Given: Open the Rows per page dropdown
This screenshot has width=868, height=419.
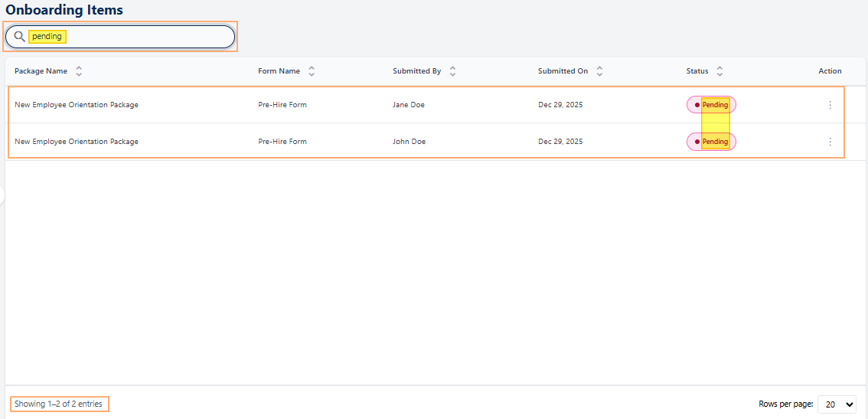Looking at the screenshot, I should click(x=837, y=404).
